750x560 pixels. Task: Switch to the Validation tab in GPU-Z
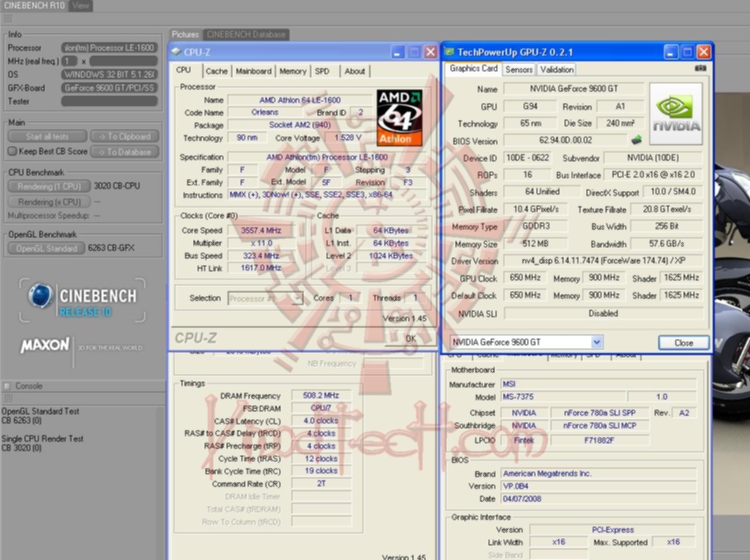[x=557, y=70]
